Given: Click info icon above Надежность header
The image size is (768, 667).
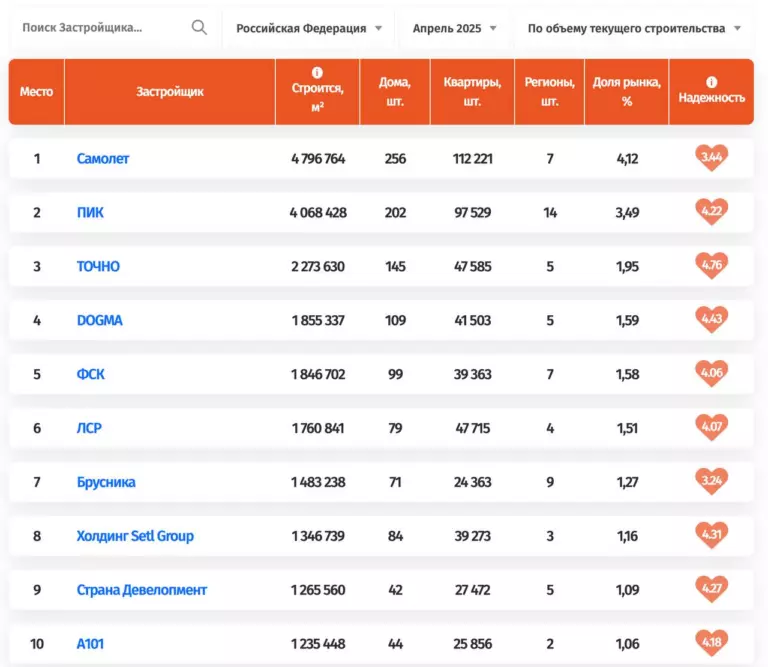Looking at the screenshot, I should tap(711, 82).
